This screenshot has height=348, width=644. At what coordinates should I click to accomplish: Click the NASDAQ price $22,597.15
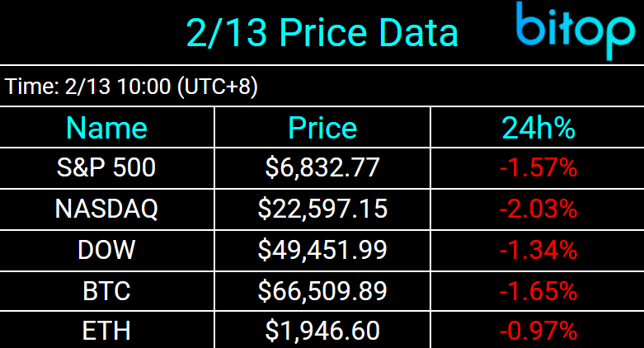pos(322,209)
